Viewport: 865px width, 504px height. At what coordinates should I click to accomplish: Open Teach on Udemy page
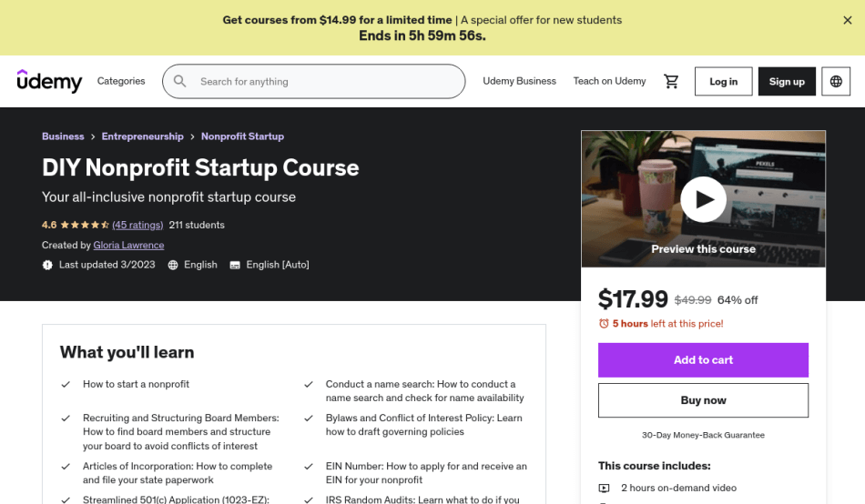[609, 81]
